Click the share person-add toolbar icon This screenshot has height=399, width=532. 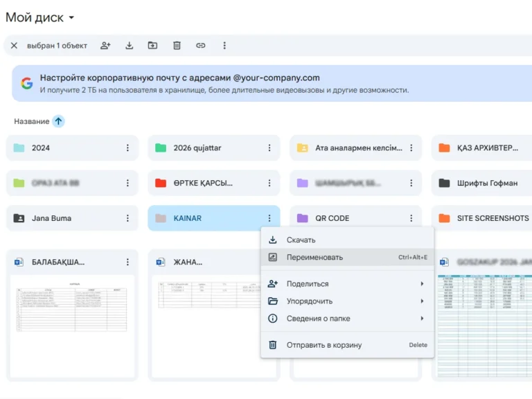point(105,46)
